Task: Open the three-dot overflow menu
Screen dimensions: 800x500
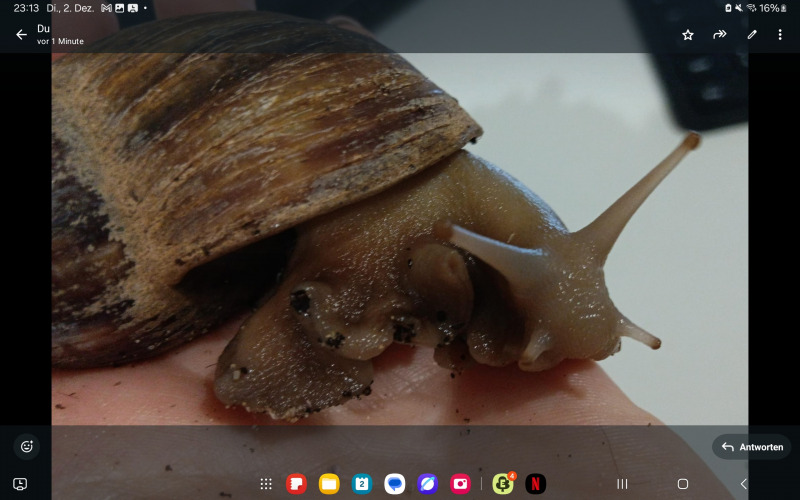Action: pos(780,34)
